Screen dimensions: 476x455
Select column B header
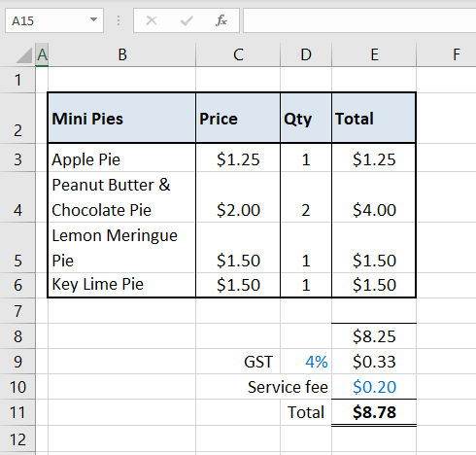[122, 54]
